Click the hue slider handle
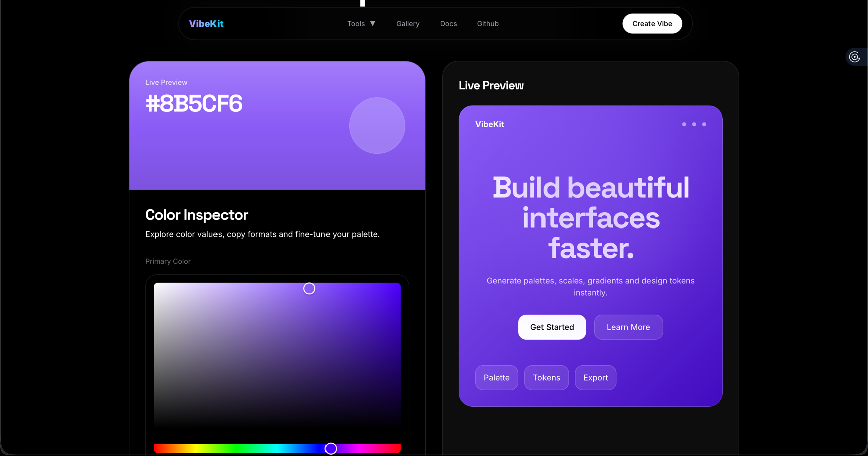 click(x=331, y=448)
